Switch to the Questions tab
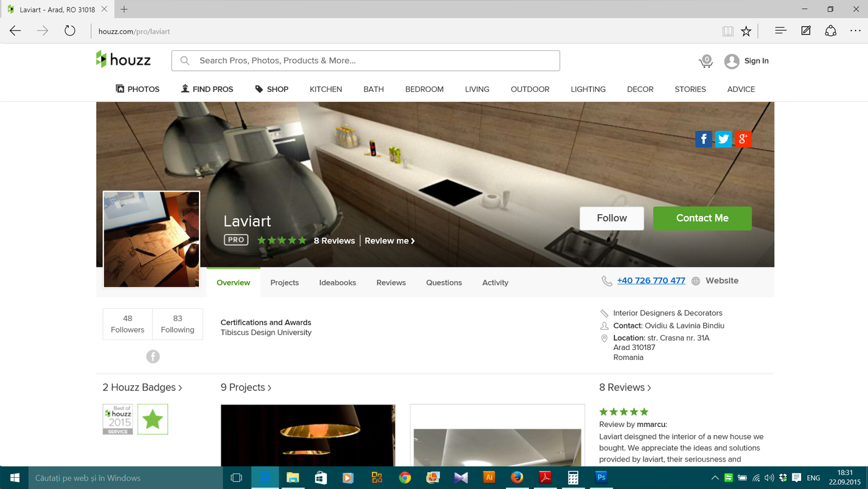 click(444, 282)
